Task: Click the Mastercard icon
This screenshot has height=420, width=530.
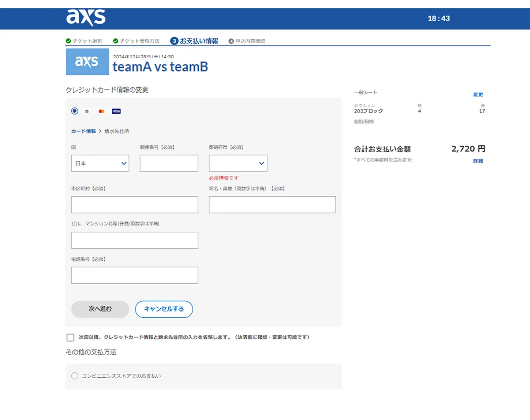Action: click(102, 111)
